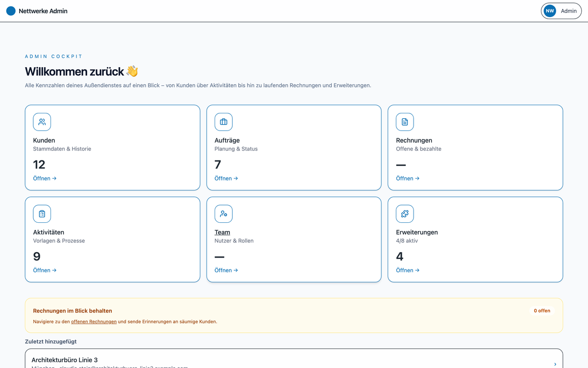Click the Rechnungen document icon
The image size is (588, 368).
(x=405, y=122)
